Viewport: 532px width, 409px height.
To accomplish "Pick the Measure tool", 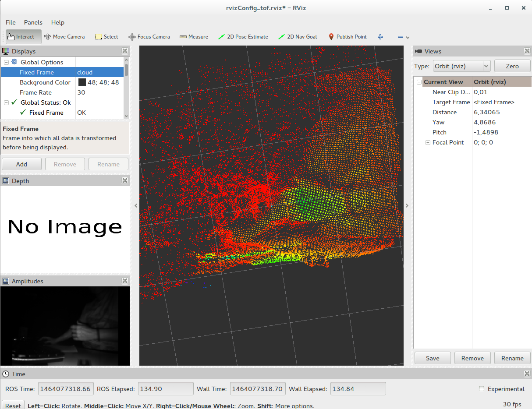I will pos(194,37).
